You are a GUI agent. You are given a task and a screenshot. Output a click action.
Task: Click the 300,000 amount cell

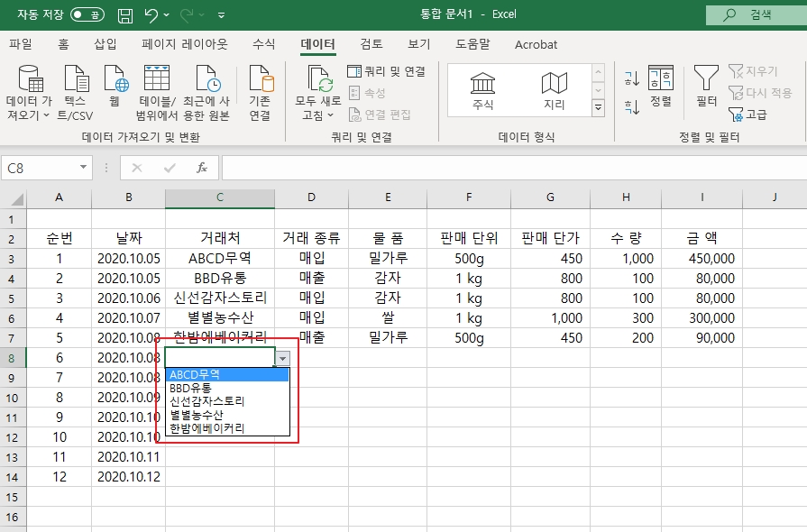click(x=702, y=317)
